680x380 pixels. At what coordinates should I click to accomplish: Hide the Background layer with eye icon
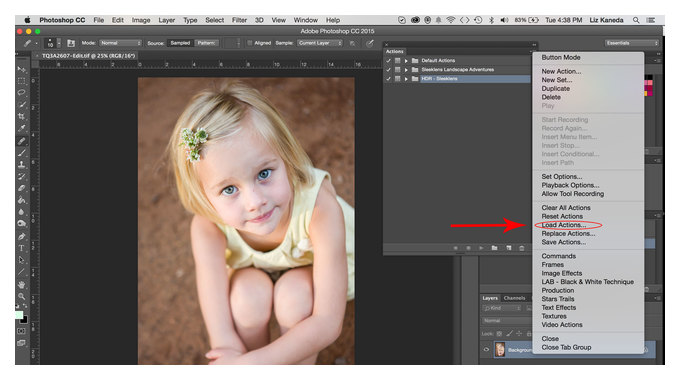486,349
